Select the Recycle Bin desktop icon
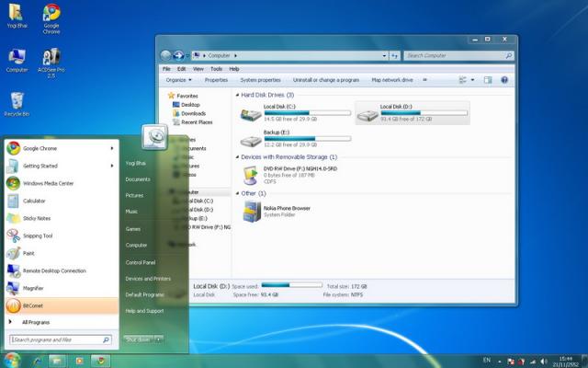588x368 pixels. click(x=17, y=104)
